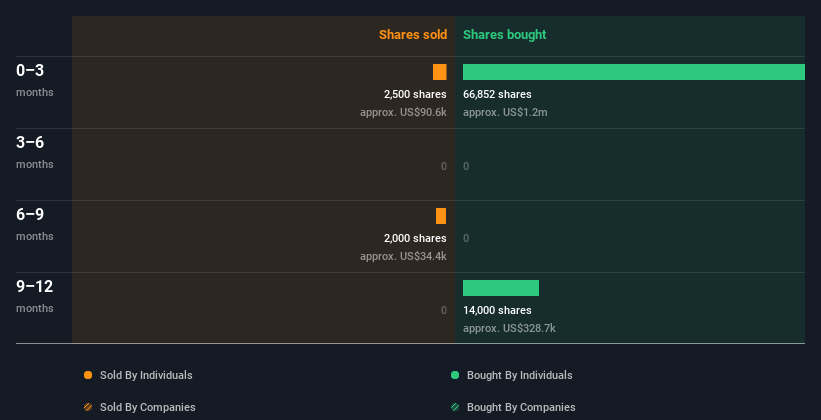Viewport: 821px width, 420px height.
Task: Click the 2,500 shares label
Action: [x=415, y=94]
